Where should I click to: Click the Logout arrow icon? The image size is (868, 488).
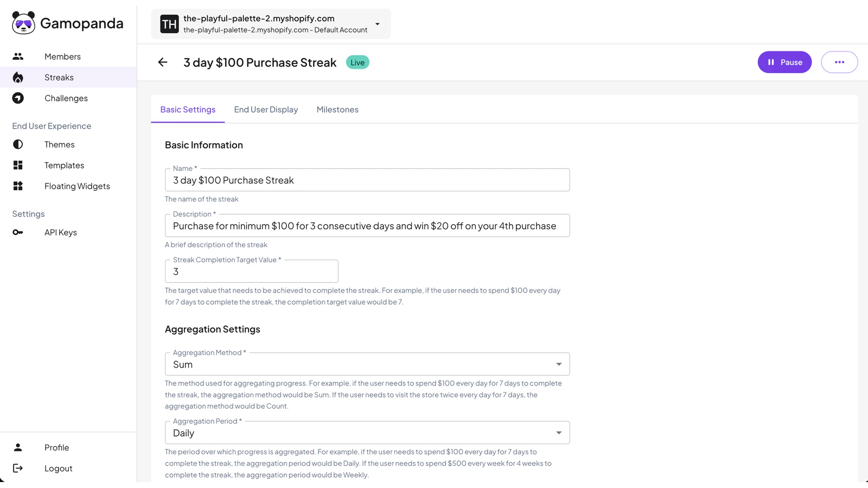click(x=18, y=468)
